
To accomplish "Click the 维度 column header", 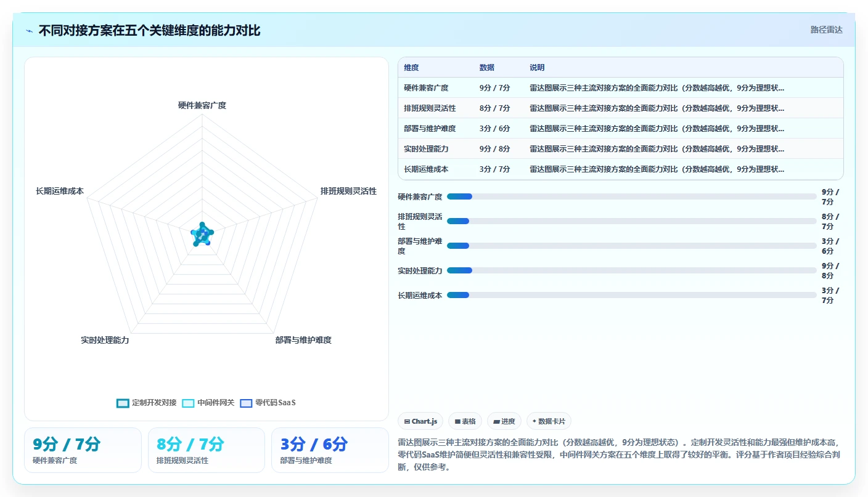I will 411,68.
